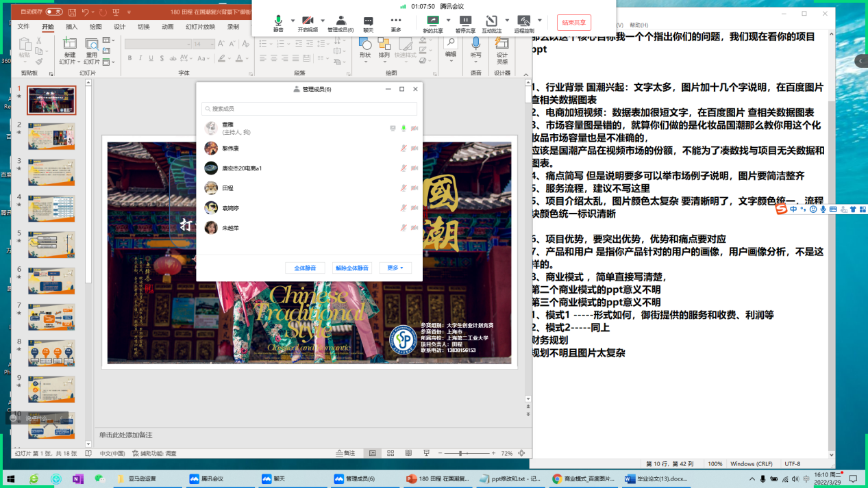Image resolution: width=868 pixels, height=488 pixels.
Task: Click the 开启视频 camera icon
Action: (x=308, y=21)
